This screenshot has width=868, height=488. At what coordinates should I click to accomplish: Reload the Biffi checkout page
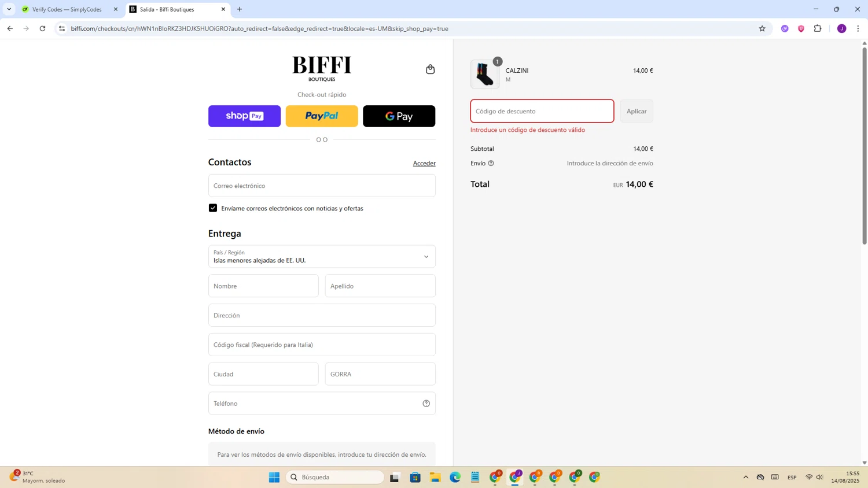[x=42, y=28]
